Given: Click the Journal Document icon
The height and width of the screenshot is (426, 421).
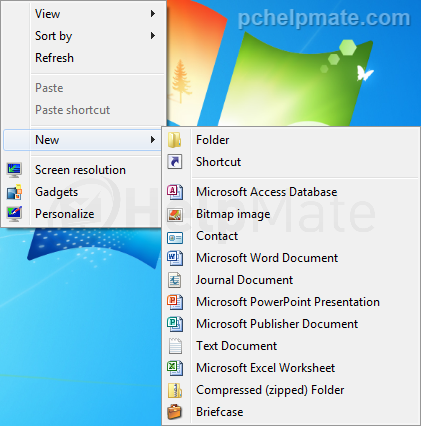Looking at the screenshot, I should coord(175,280).
